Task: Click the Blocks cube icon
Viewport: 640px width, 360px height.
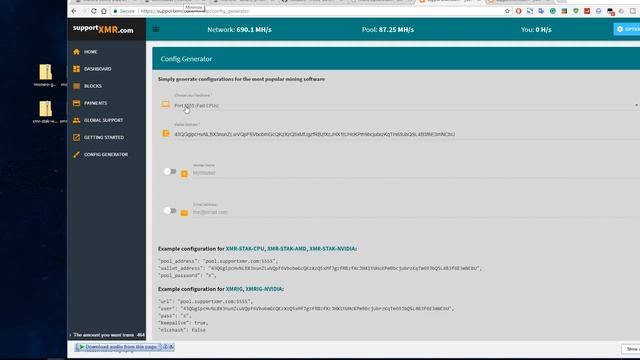Action: point(76,86)
